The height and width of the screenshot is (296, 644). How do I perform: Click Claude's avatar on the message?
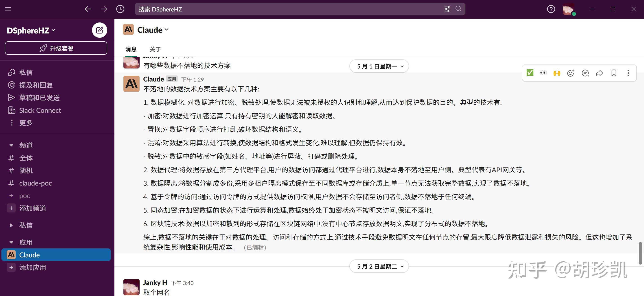[x=131, y=84]
